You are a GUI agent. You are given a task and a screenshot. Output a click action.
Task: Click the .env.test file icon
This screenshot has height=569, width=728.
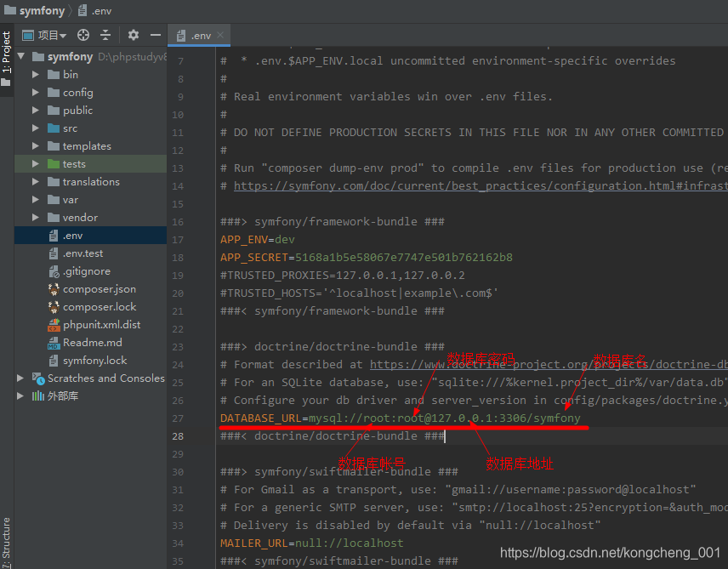(x=54, y=253)
